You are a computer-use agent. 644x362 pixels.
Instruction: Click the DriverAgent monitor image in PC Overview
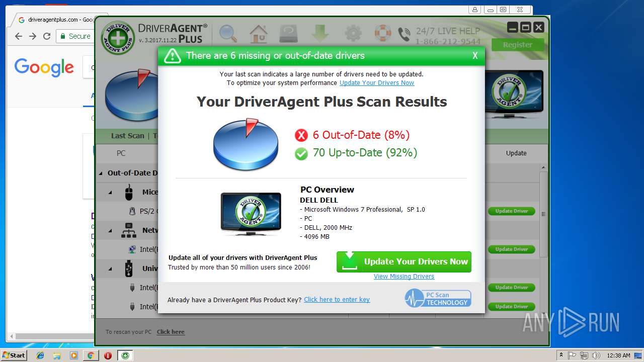(251, 214)
